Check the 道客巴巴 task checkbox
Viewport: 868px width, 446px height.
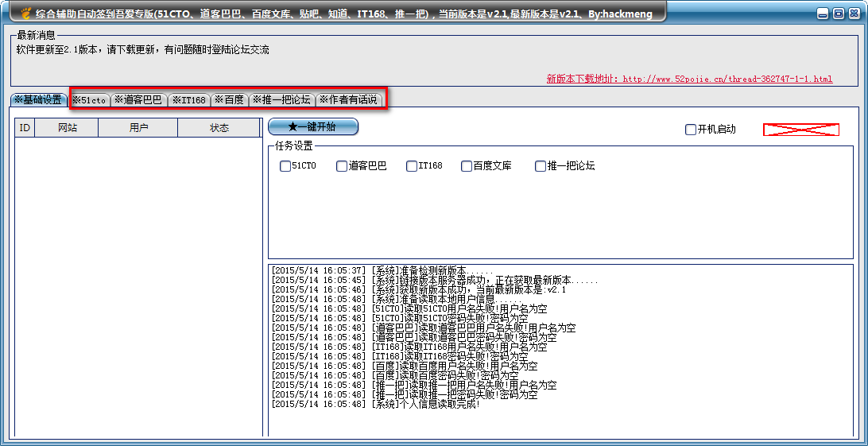pyautogui.click(x=342, y=166)
